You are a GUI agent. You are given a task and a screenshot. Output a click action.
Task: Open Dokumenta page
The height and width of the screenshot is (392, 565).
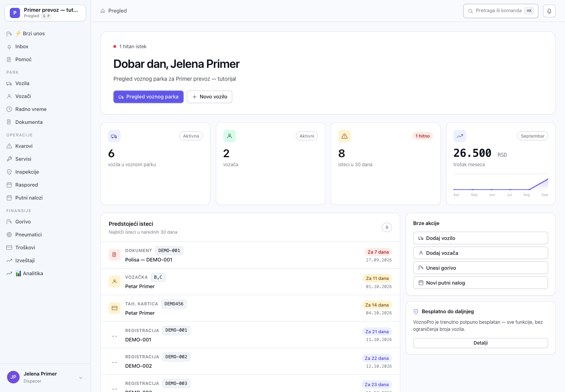[x=45, y=122]
